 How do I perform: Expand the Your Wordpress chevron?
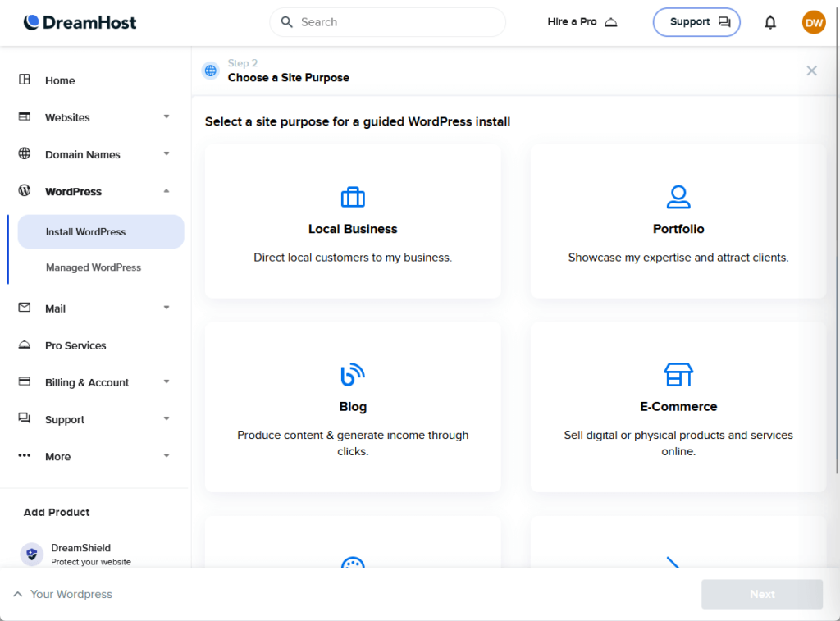coord(18,594)
